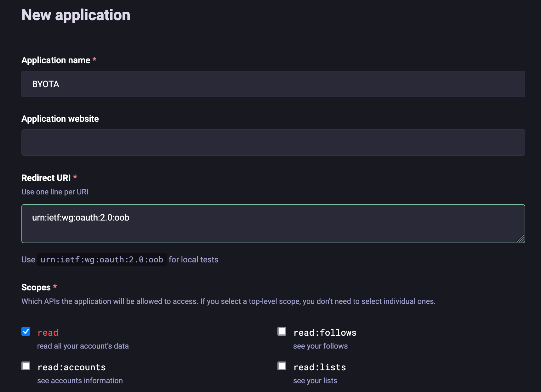
Task: Click the Application website input field
Action: coord(273,143)
